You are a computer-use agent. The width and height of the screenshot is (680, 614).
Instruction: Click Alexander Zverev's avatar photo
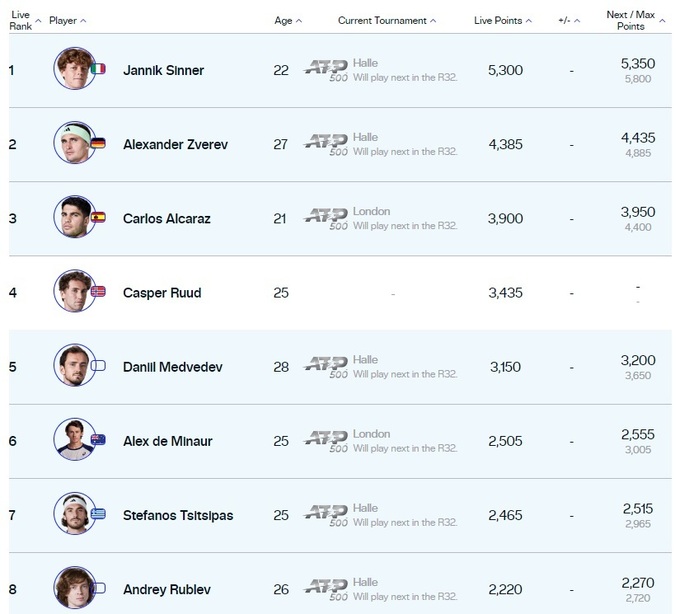pos(75,143)
